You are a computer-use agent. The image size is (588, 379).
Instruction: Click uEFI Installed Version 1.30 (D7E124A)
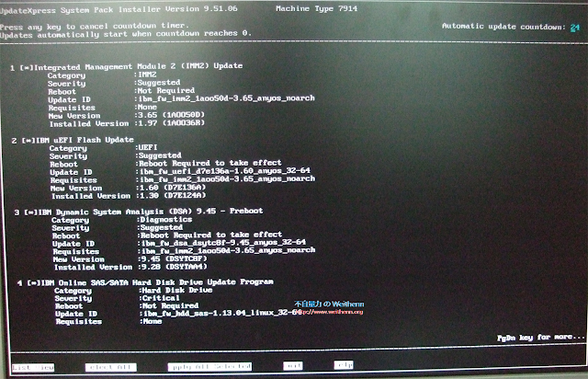pos(173,195)
